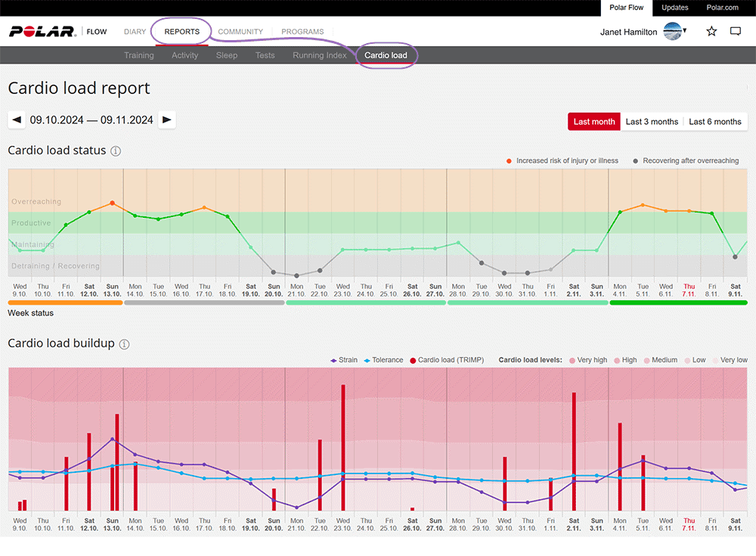Open the notifications message icon

click(736, 32)
